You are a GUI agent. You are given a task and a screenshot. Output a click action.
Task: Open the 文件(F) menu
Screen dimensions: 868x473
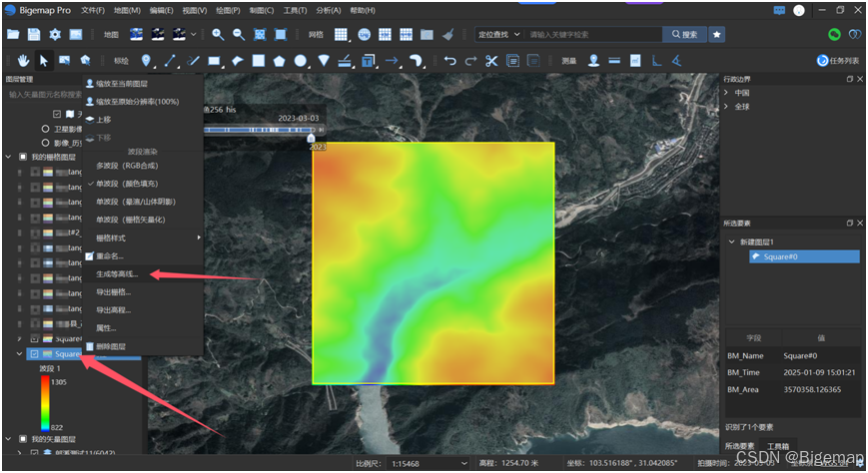93,11
